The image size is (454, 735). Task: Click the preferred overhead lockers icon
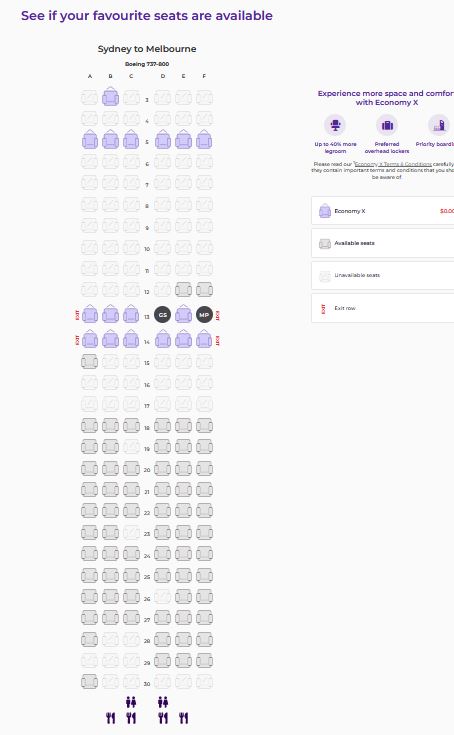tap(387, 125)
